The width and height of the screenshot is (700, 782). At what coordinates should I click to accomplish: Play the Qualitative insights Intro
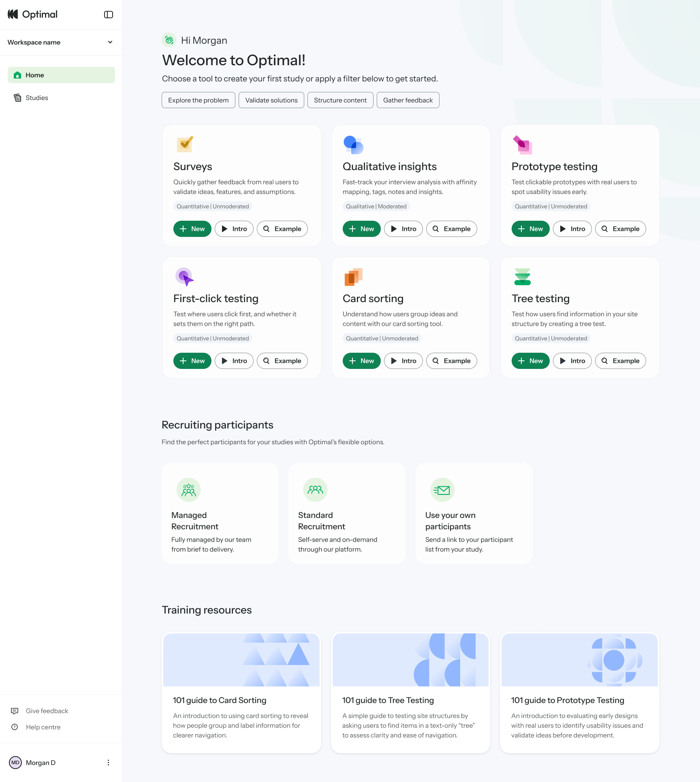pyautogui.click(x=403, y=229)
